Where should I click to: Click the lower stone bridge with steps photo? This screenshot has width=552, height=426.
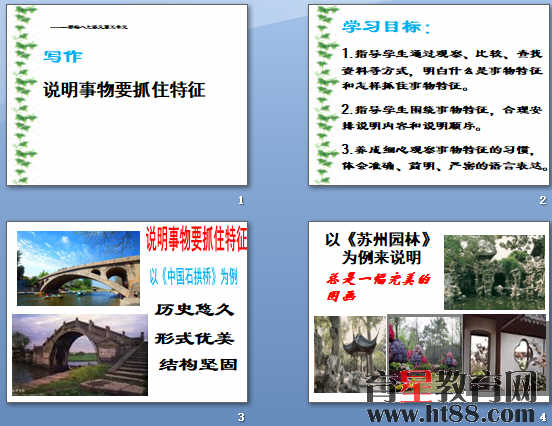pos(80,355)
